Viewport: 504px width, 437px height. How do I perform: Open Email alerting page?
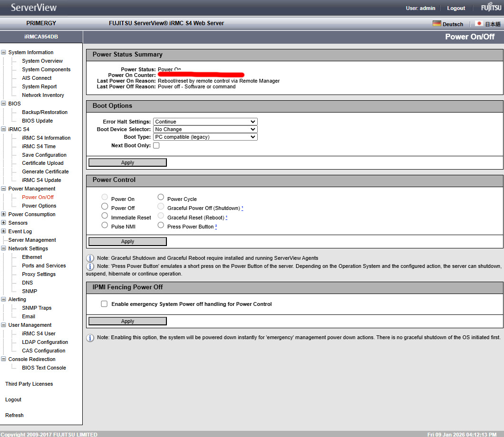click(28, 317)
